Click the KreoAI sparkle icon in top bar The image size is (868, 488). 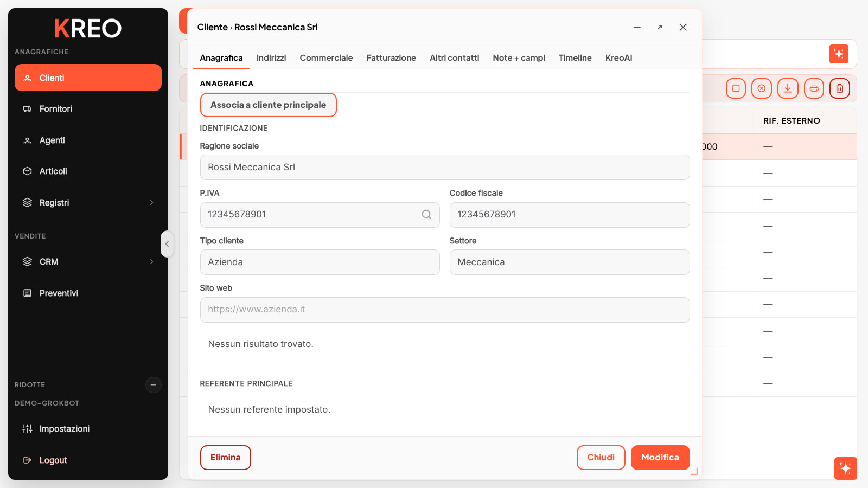pyautogui.click(x=839, y=54)
